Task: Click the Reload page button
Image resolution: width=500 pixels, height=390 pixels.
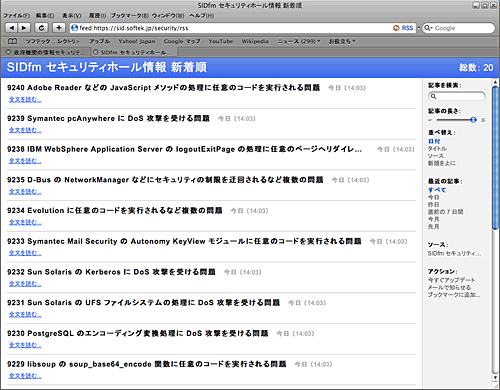Action: click(41, 28)
